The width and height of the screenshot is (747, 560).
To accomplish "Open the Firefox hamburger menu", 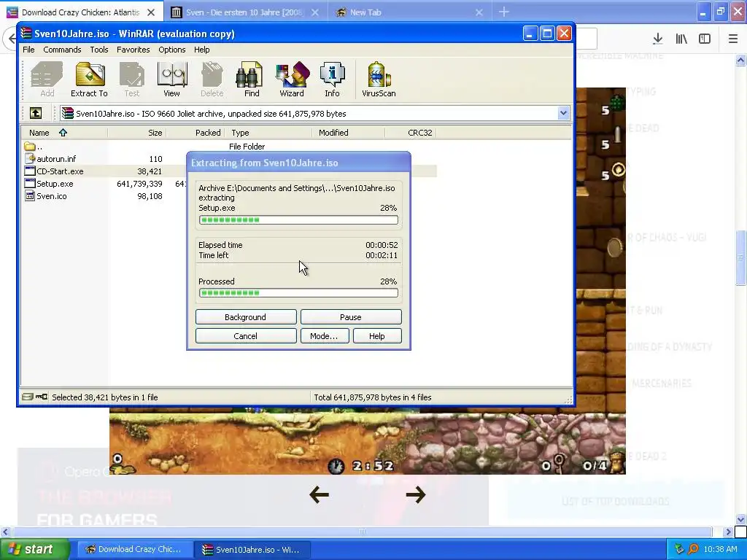I will coord(733,39).
